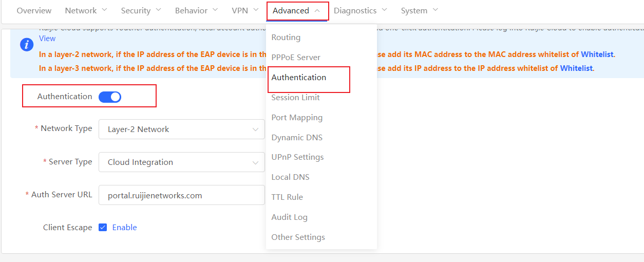Turn off the Authentication toggle switch
The image size is (644, 262).
110,97
